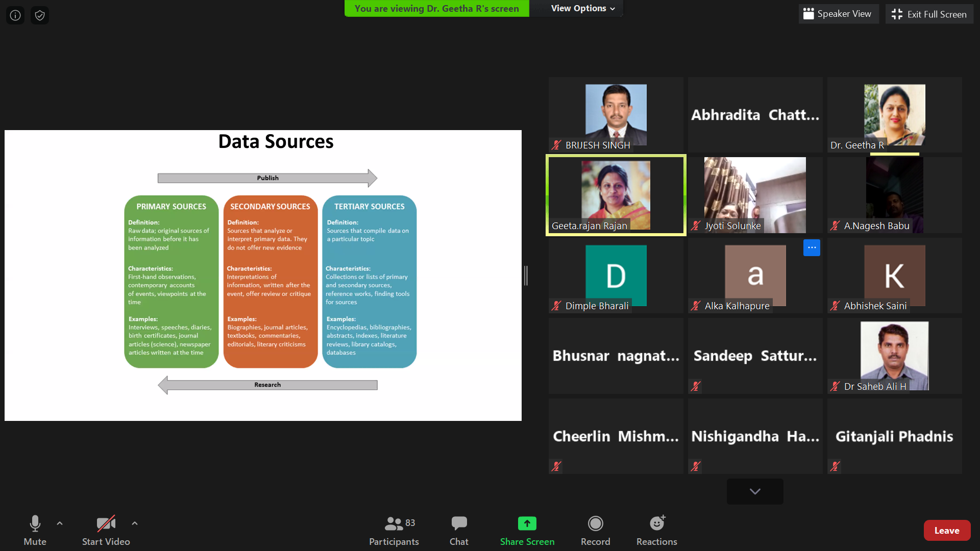The width and height of the screenshot is (980, 551).
Task: Open meeting information
Action: [15, 15]
